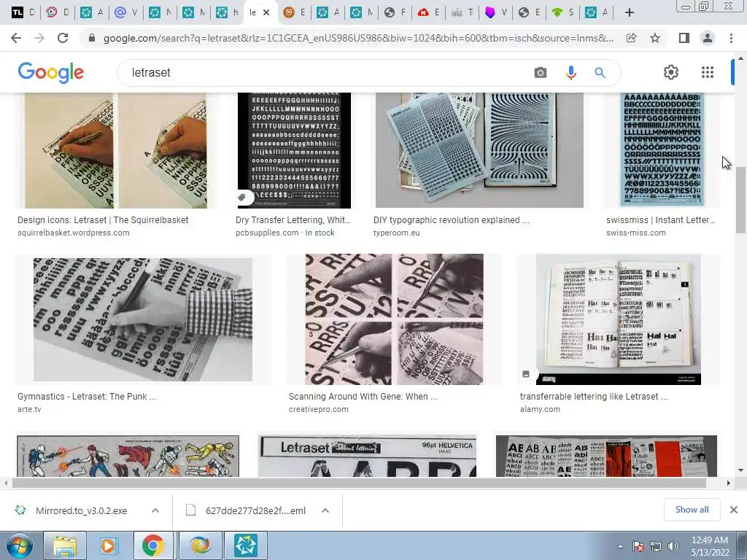This screenshot has height=560, width=747.
Task: Click the 'Design icons: Letraset | The Squirrelbasket' title
Action: [103, 220]
